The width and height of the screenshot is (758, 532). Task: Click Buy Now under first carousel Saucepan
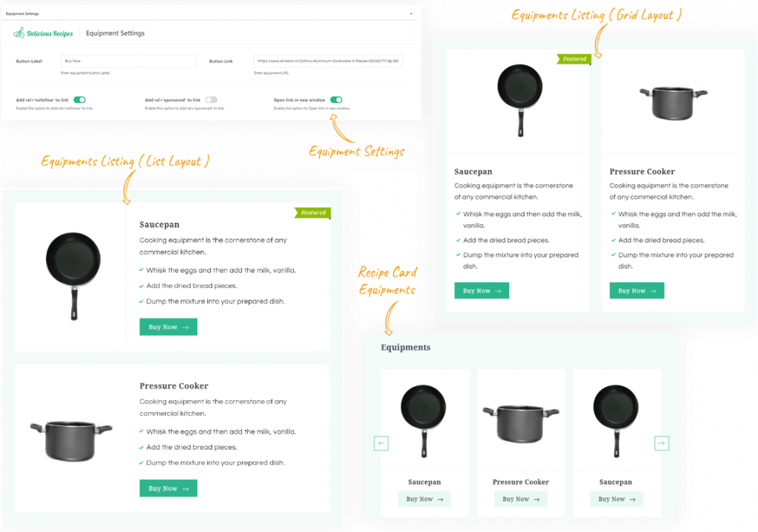point(424,499)
